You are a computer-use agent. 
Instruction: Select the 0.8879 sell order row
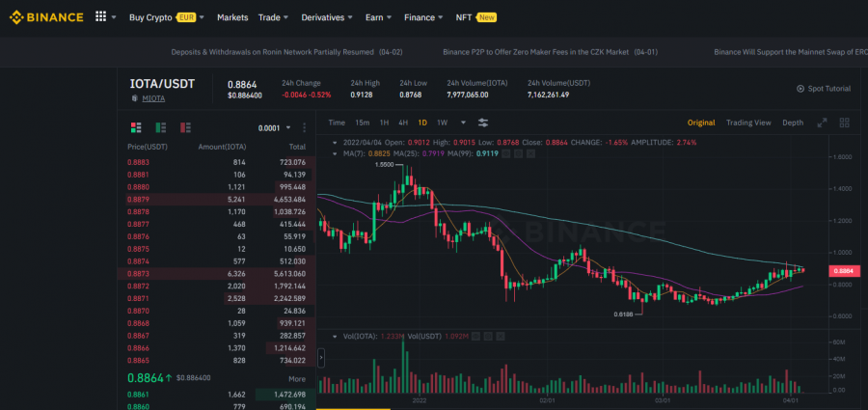pyautogui.click(x=216, y=199)
